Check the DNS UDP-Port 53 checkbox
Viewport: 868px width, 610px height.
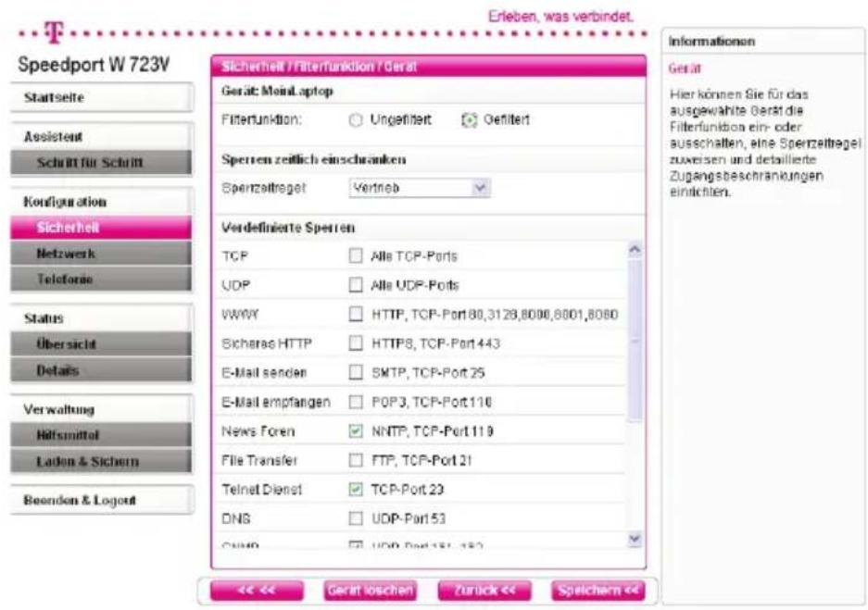click(356, 518)
